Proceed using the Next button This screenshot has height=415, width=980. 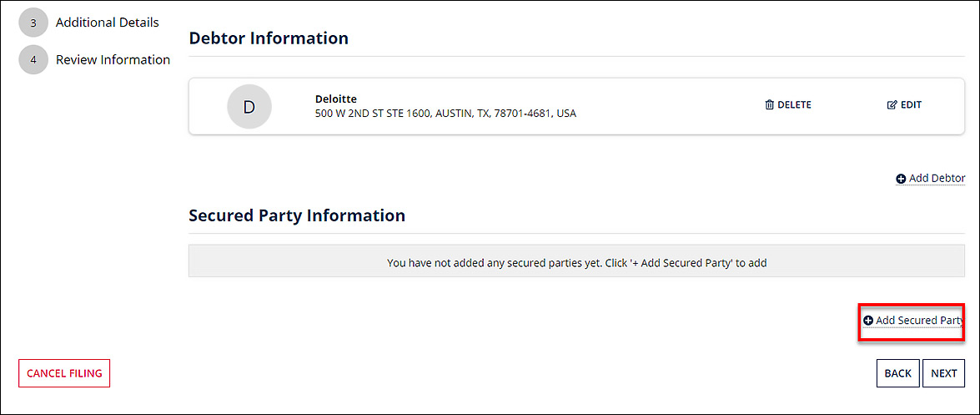pyautogui.click(x=943, y=373)
